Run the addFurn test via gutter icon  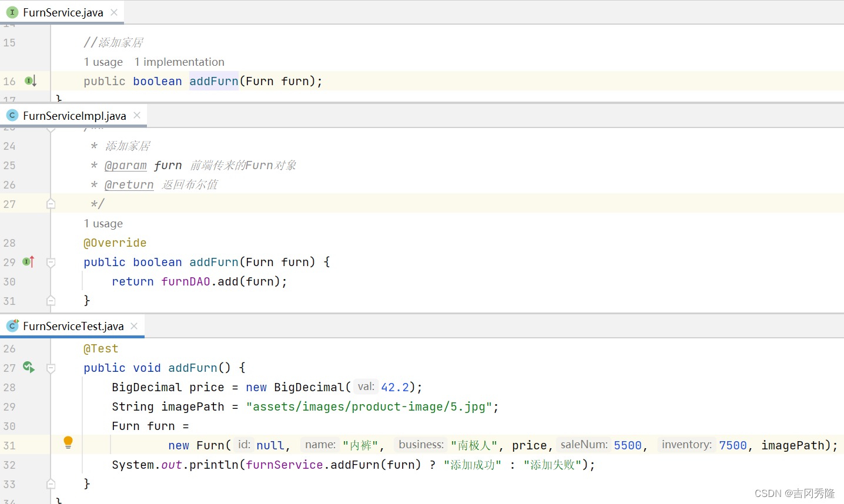pos(29,368)
